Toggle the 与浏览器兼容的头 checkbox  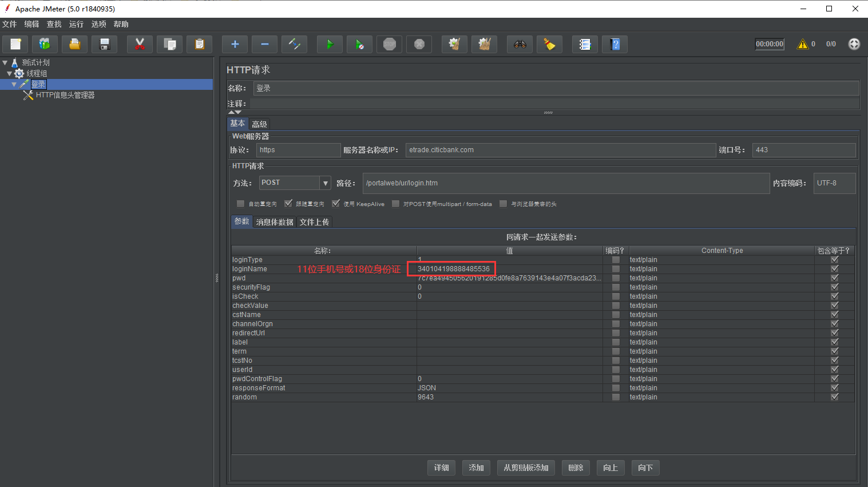(503, 204)
